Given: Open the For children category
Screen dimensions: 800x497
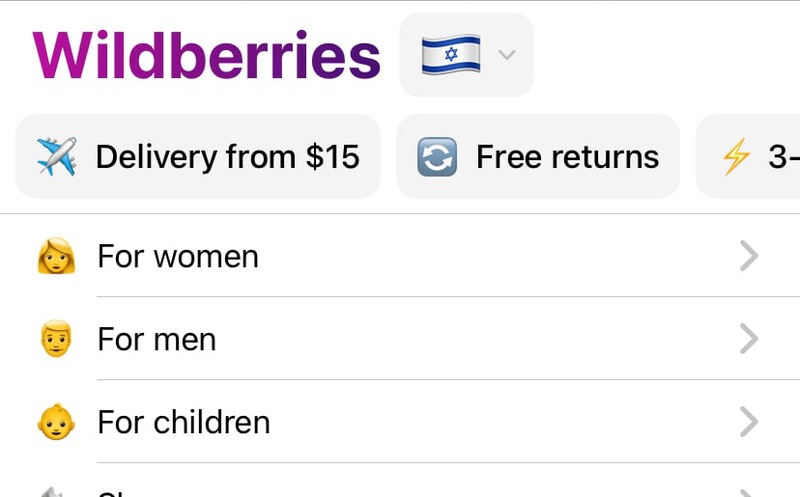Looking at the screenshot, I should point(400,422).
